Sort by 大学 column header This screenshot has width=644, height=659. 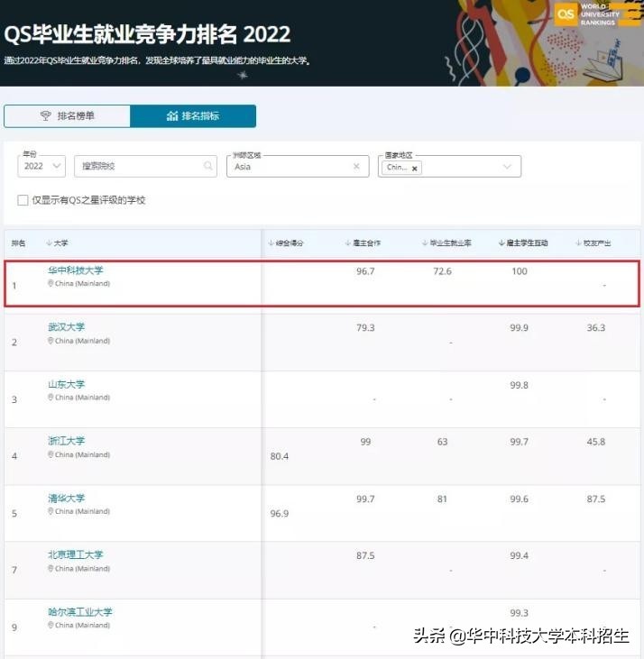pos(57,243)
